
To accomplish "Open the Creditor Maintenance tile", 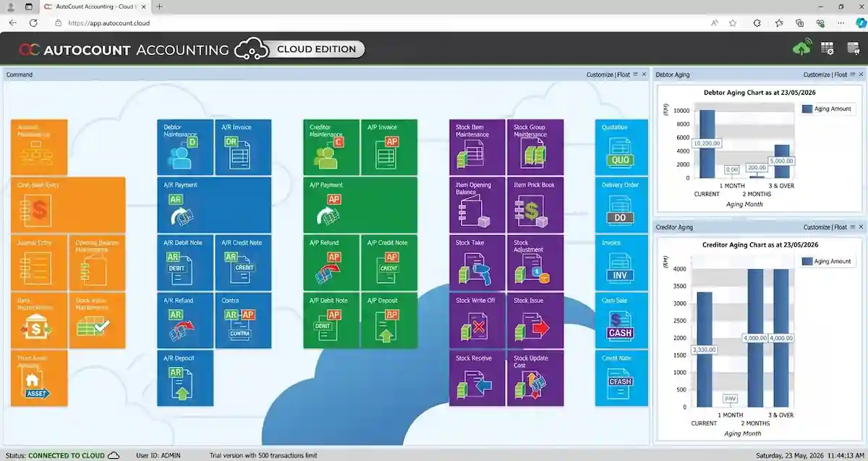I will [331, 148].
